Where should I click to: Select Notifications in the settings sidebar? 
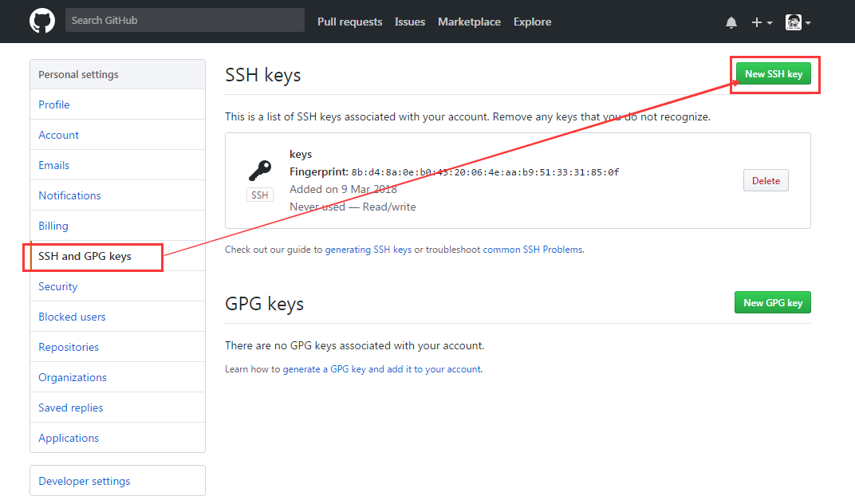(69, 195)
